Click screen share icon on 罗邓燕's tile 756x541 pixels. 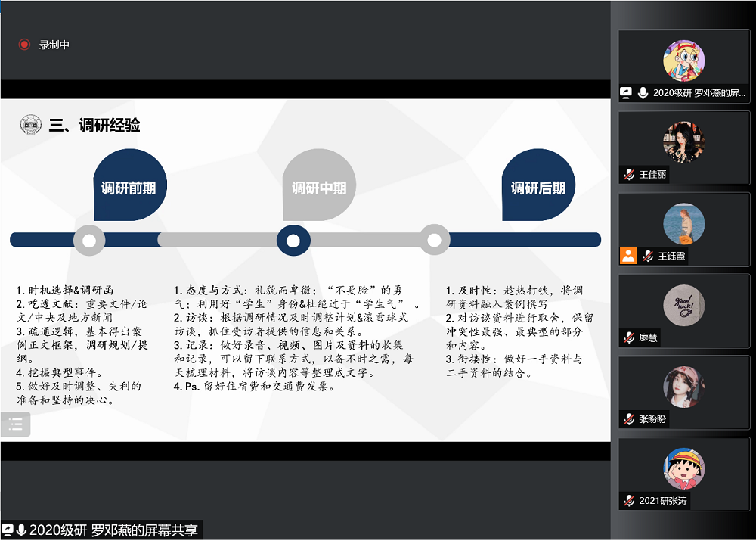tap(626, 93)
